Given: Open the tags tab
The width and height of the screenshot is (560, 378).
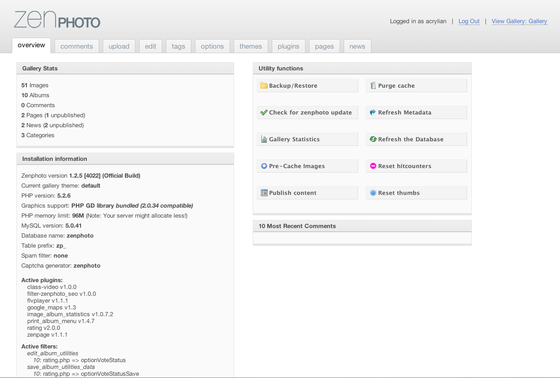Looking at the screenshot, I should (x=178, y=46).
